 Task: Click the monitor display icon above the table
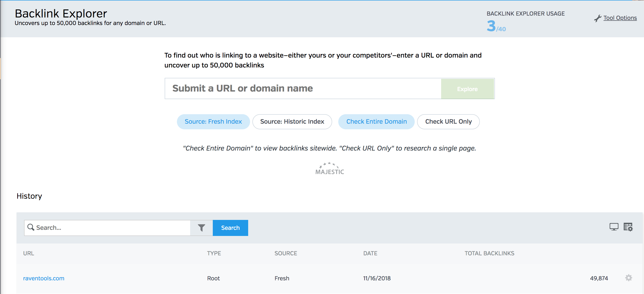click(614, 227)
